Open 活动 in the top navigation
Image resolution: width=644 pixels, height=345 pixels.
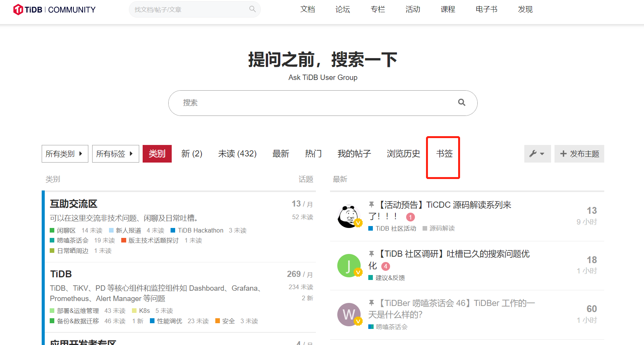tap(413, 10)
